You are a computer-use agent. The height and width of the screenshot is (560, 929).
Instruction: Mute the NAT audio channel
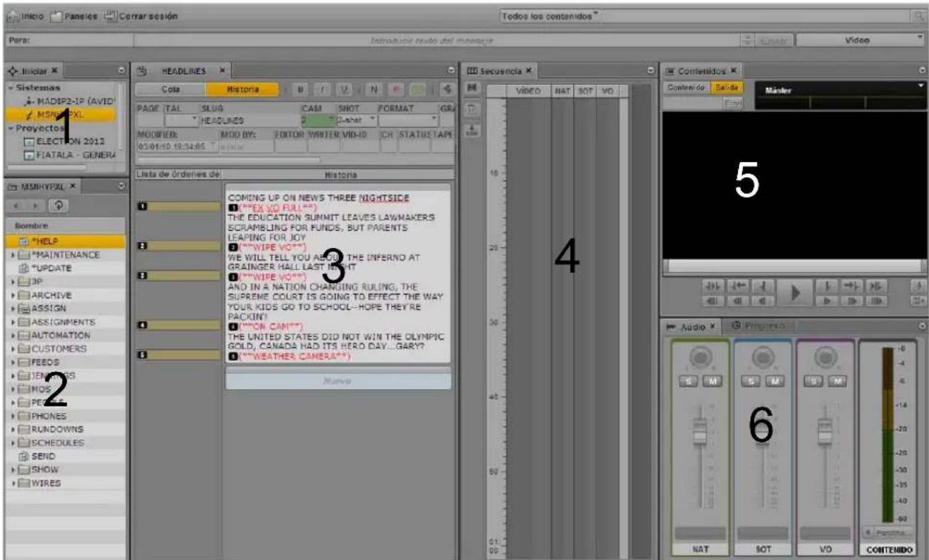point(712,380)
